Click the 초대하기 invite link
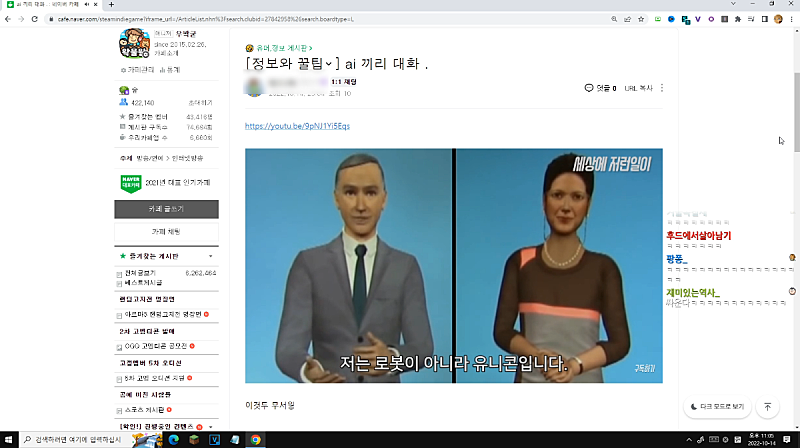Image resolution: width=800 pixels, height=448 pixels. 201,103
